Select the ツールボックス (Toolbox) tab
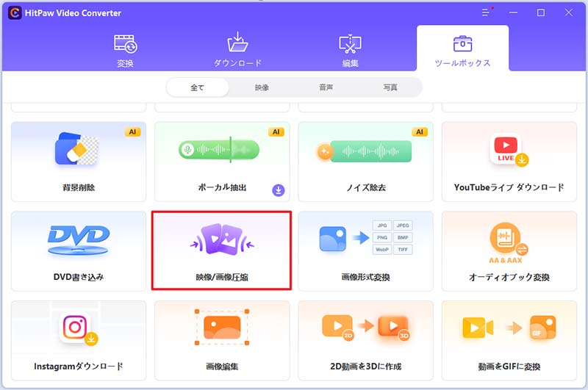Screen dimensions: 588x390 click(x=462, y=48)
